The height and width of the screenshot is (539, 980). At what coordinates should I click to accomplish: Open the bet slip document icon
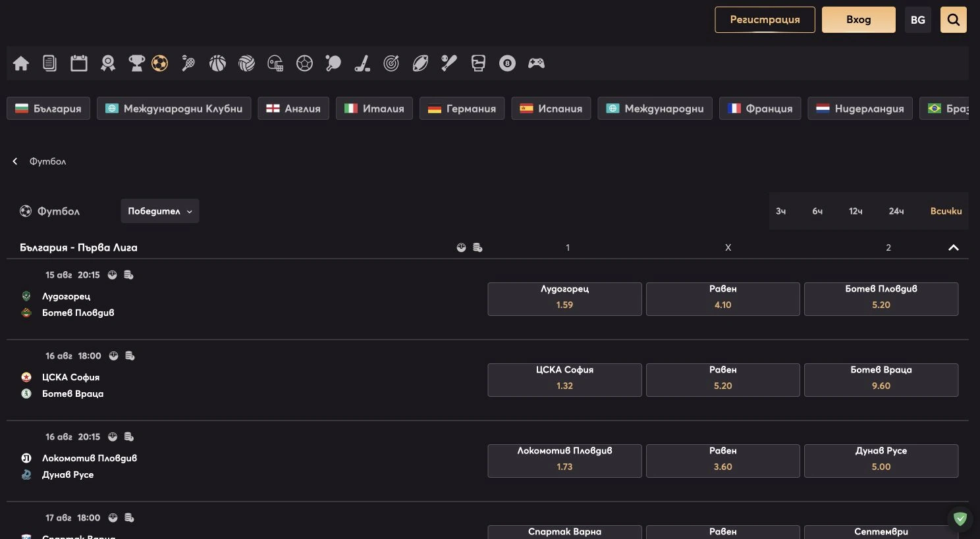coord(49,63)
